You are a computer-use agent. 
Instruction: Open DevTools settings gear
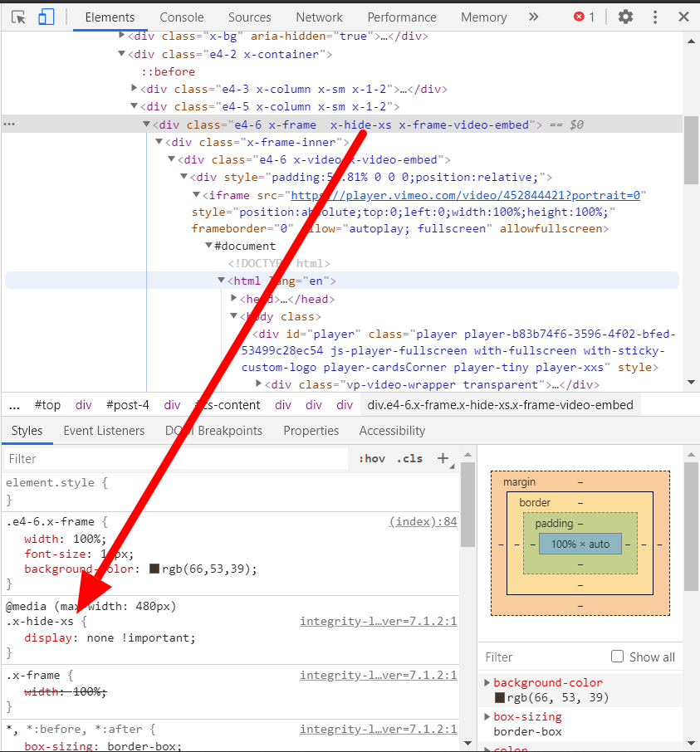(625, 17)
